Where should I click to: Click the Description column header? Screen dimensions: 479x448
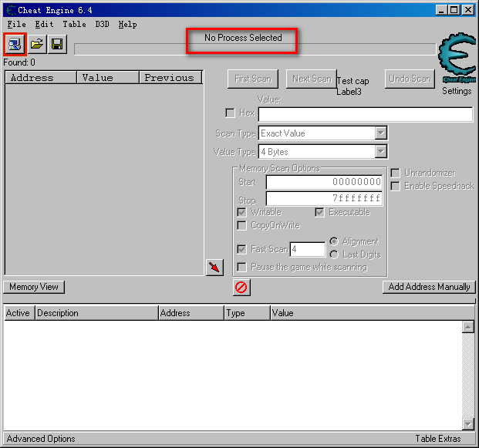[x=97, y=313]
